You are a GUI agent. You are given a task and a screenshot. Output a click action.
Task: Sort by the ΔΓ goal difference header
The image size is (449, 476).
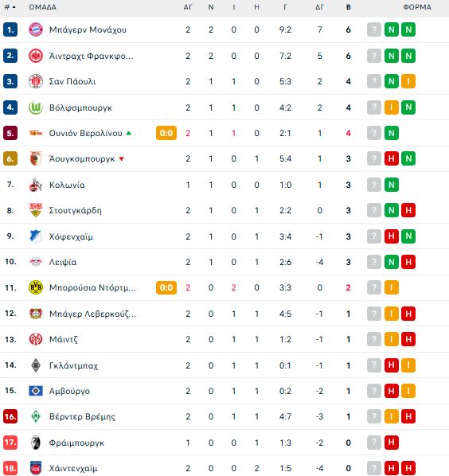(x=319, y=7)
